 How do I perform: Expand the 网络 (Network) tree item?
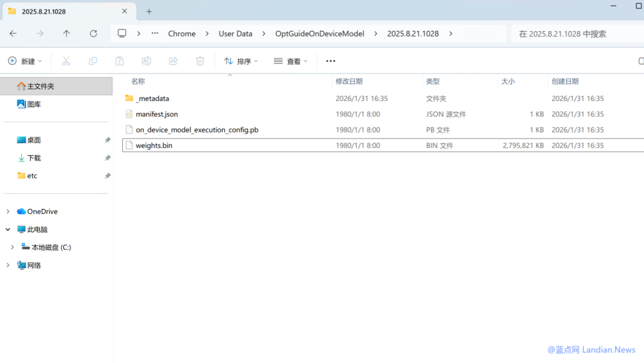[7, 264]
